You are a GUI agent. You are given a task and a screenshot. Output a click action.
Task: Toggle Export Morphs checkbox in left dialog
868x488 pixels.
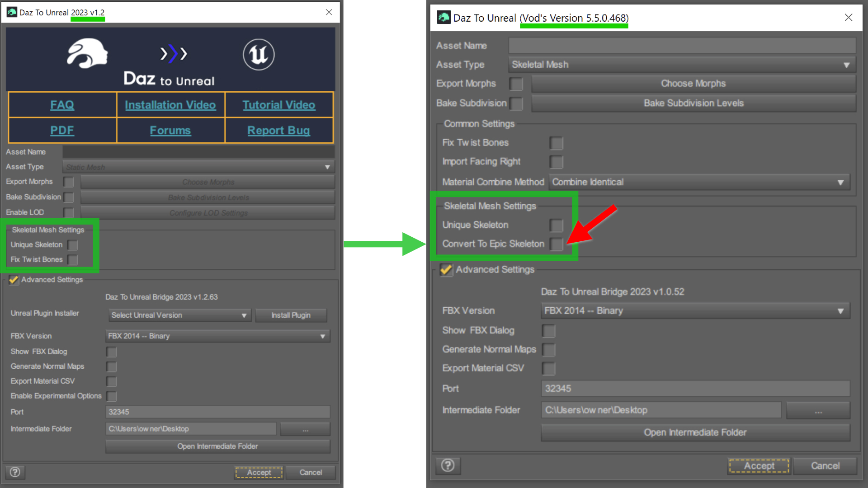(69, 182)
